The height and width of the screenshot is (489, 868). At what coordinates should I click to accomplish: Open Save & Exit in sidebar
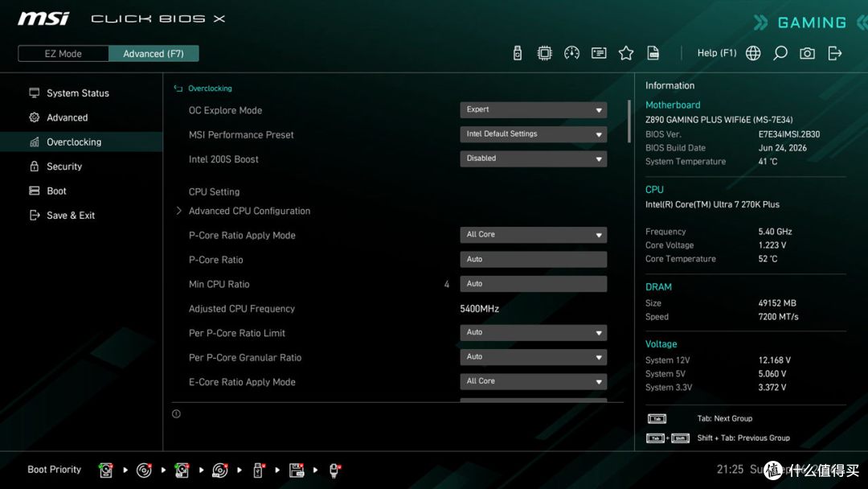point(70,215)
